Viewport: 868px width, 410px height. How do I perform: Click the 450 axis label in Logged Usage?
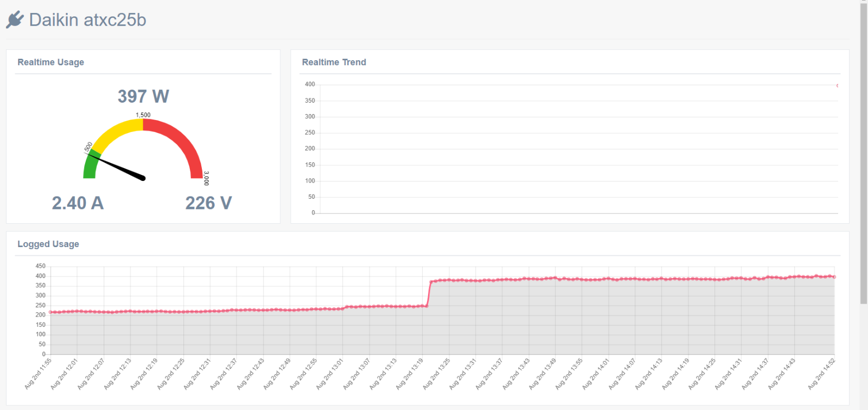41,266
